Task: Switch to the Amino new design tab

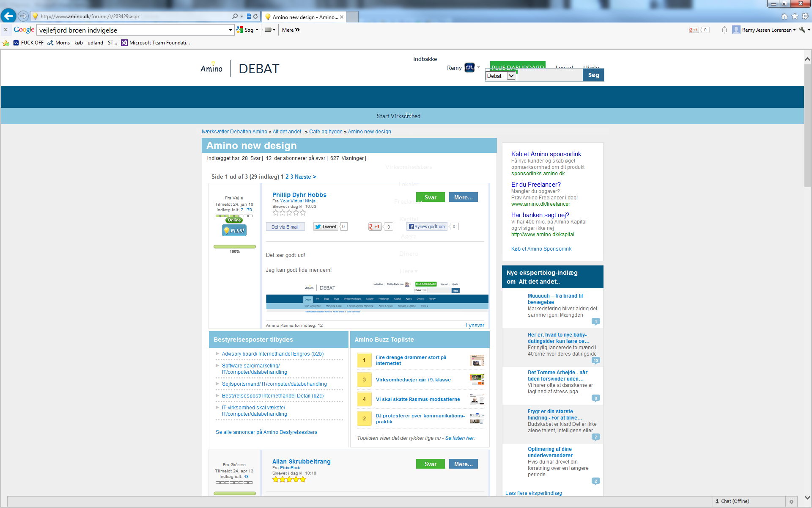Action: tap(304, 17)
